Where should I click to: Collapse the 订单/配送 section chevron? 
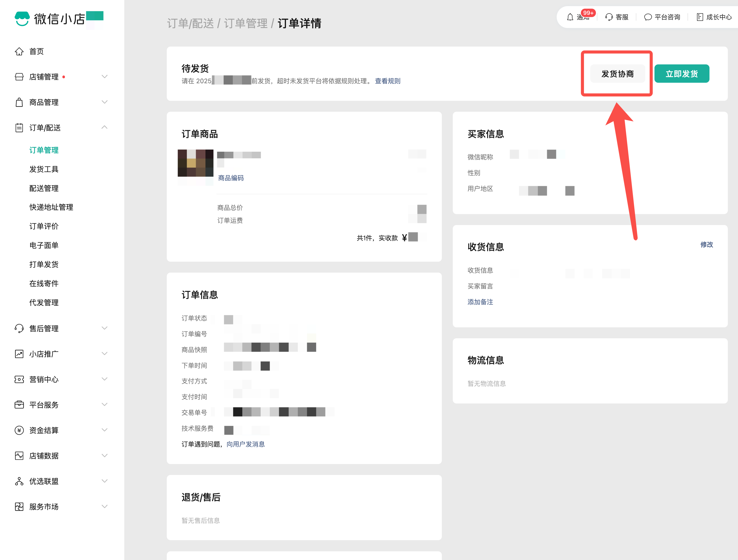click(104, 128)
